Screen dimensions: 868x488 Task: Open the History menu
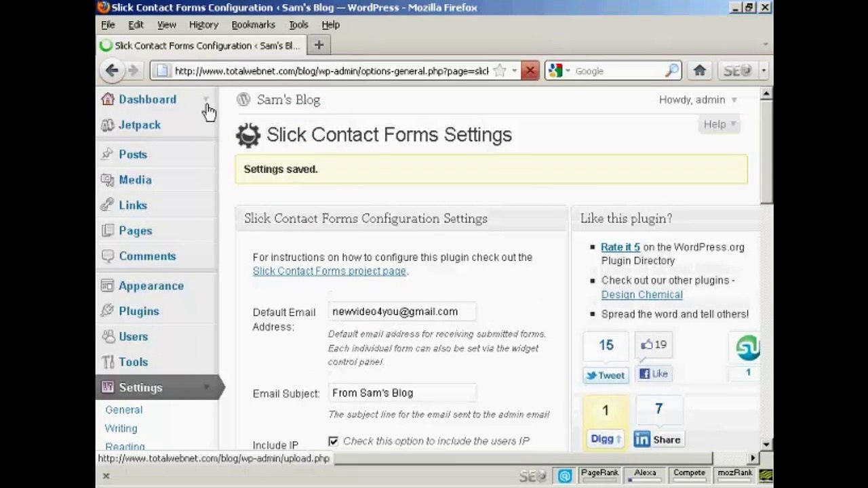203,24
